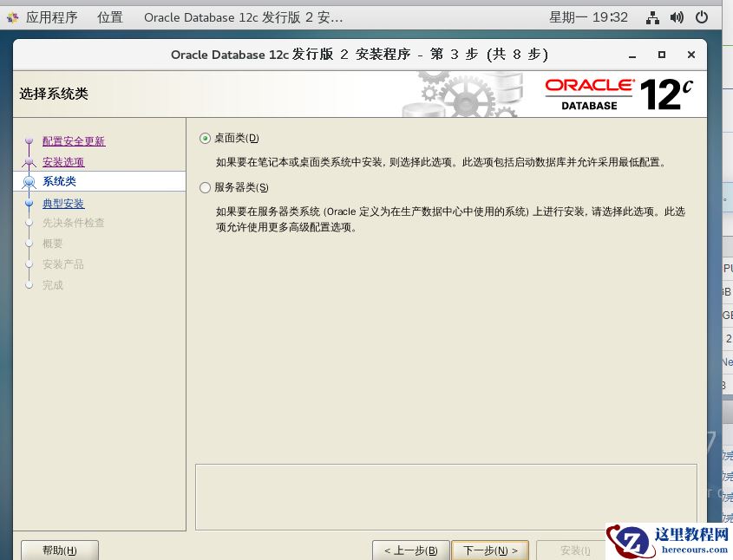Open 帮助(H) help button
This screenshot has height=560, width=733.
(60, 550)
